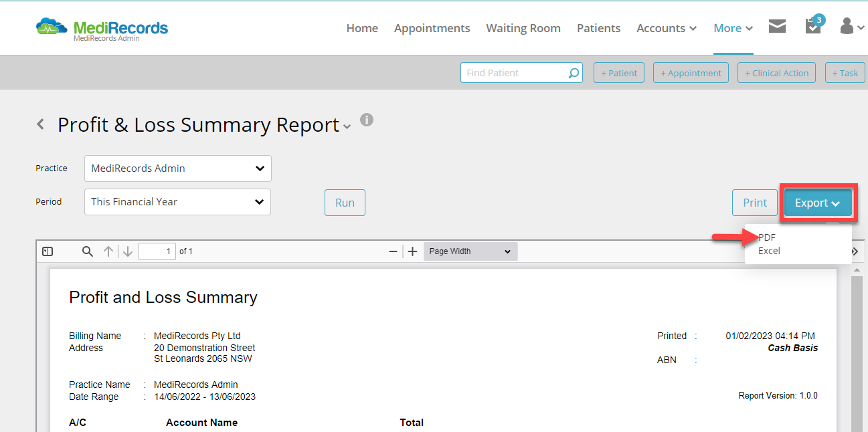Open the Appointments tab
The width and height of the screenshot is (868, 432).
coord(432,28)
